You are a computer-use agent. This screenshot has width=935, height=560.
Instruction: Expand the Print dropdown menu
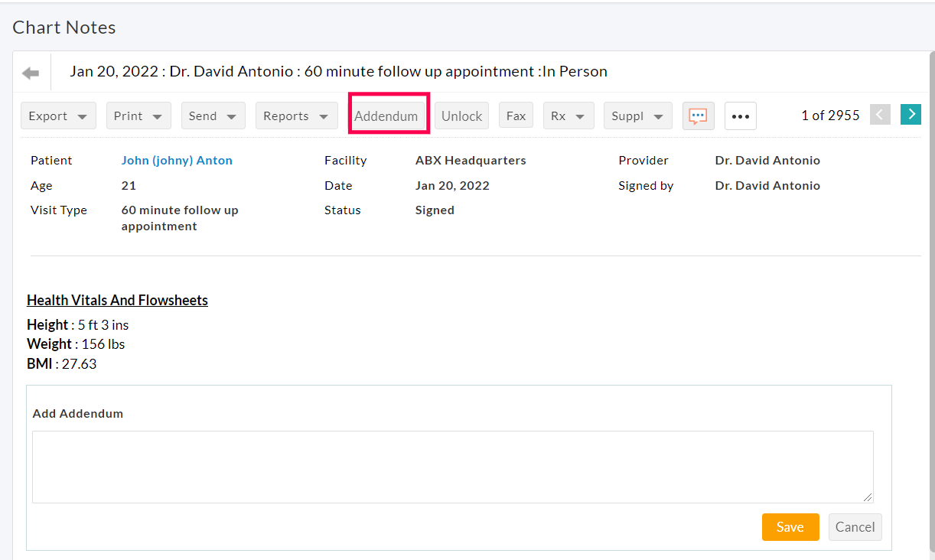point(138,116)
